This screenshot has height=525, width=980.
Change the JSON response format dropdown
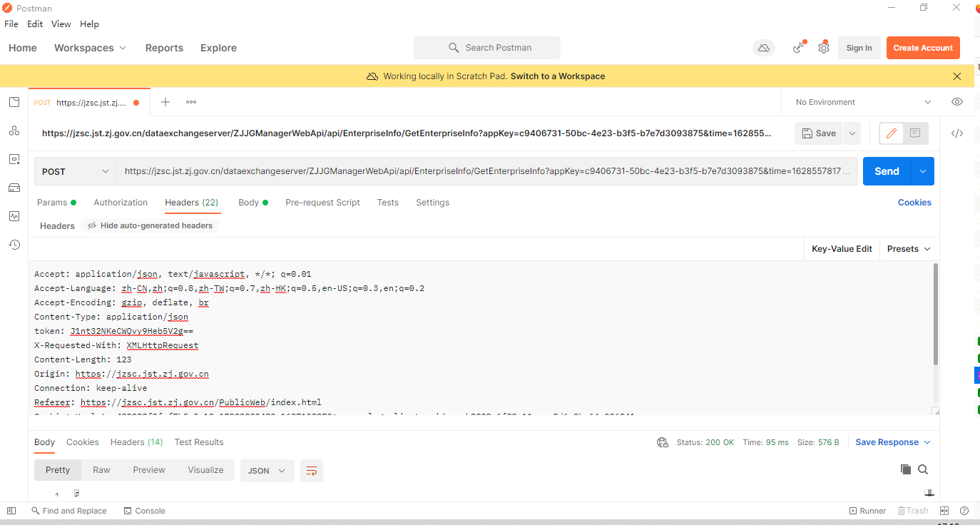(x=267, y=471)
